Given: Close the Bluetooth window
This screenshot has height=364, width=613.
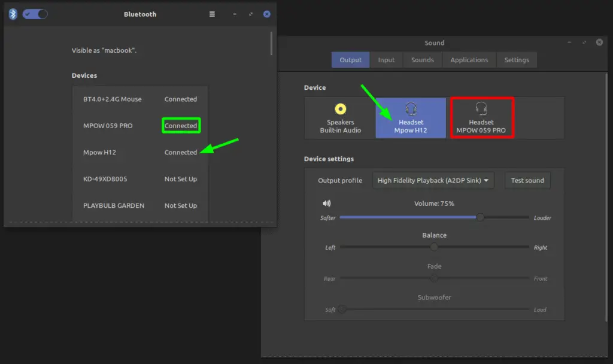Looking at the screenshot, I should click(266, 14).
